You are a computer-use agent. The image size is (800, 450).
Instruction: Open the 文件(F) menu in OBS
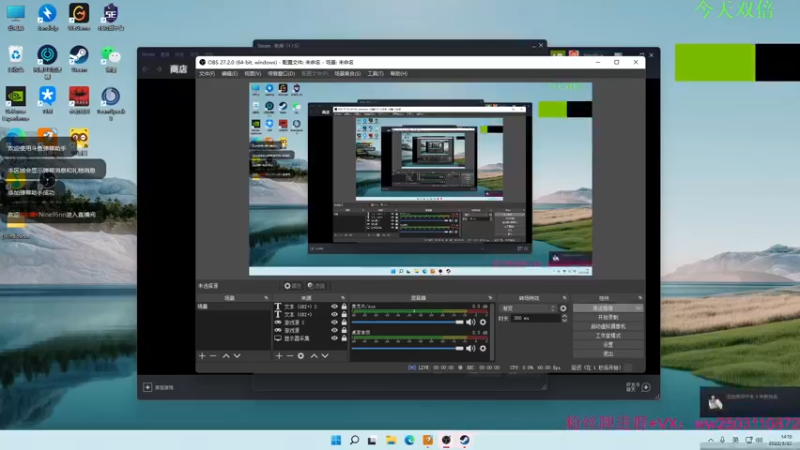pos(207,74)
